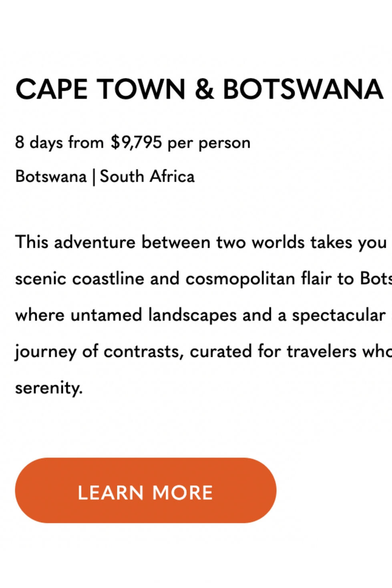Click "CAPE TOWN" in the heading
Image resolution: width=392 pixels, height=588 pixels.
pos(100,89)
